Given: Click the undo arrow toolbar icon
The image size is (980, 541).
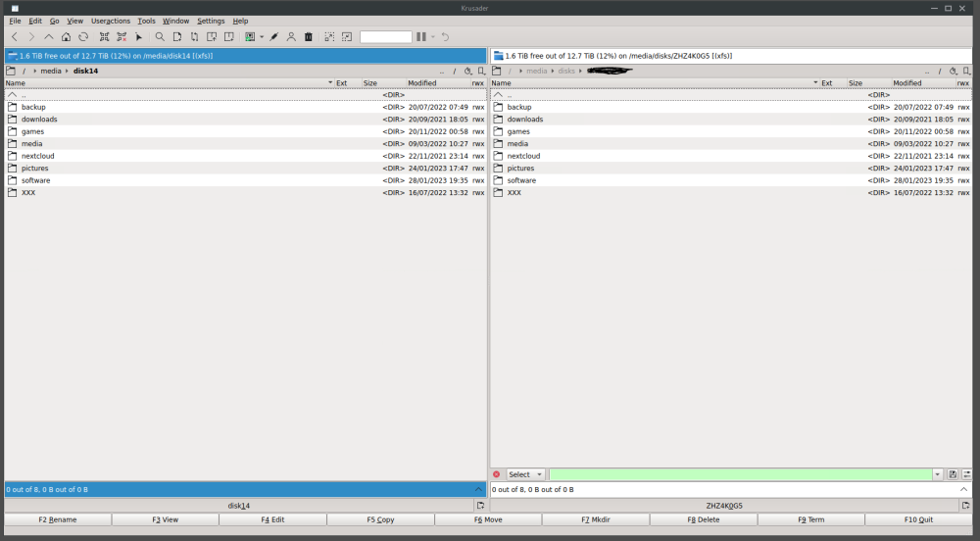Looking at the screenshot, I should click(x=445, y=37).
